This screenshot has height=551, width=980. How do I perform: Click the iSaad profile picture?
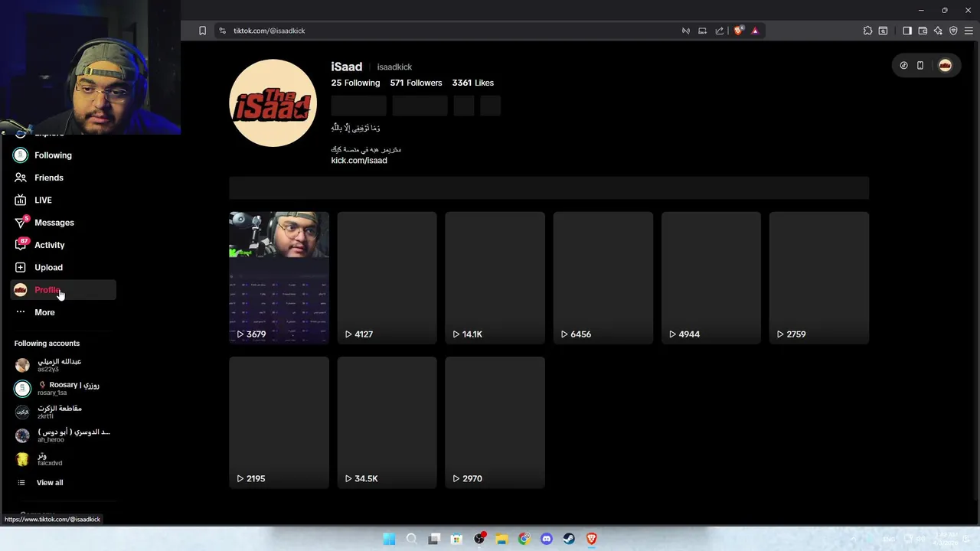click(273, 103)
